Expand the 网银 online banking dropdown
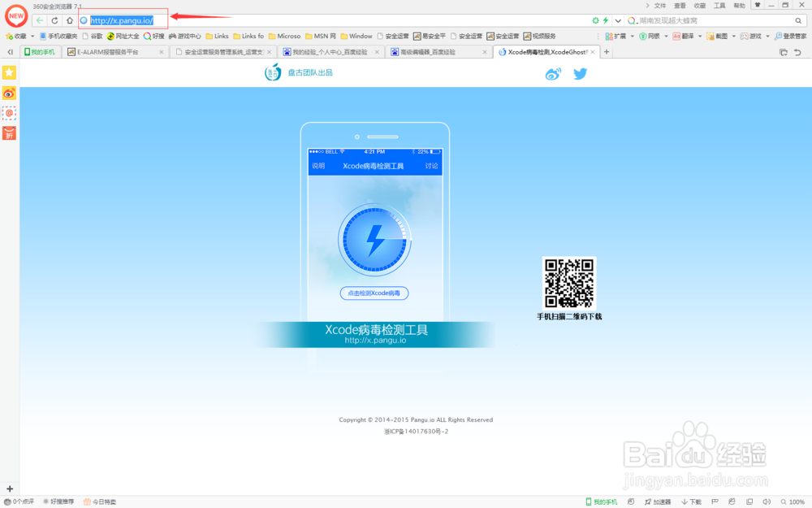The width and height of the screenshot is (812, 508). 666,37
